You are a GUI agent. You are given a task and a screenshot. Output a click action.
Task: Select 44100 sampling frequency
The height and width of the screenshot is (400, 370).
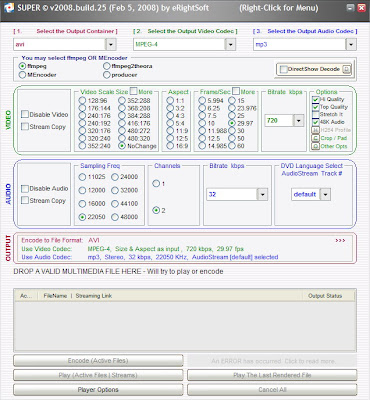[x=115, y=204]
